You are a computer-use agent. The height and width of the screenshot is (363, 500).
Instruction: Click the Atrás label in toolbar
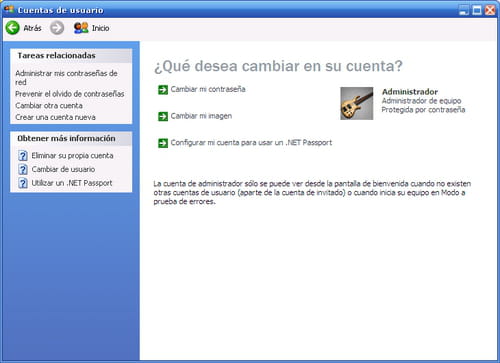pos(32,28)
